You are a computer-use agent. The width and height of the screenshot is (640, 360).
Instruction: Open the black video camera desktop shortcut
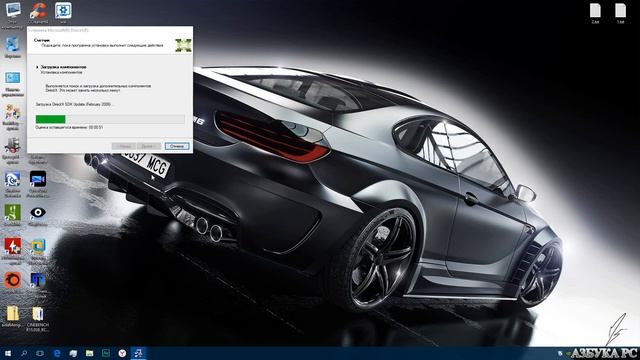(x=38, y=179)
